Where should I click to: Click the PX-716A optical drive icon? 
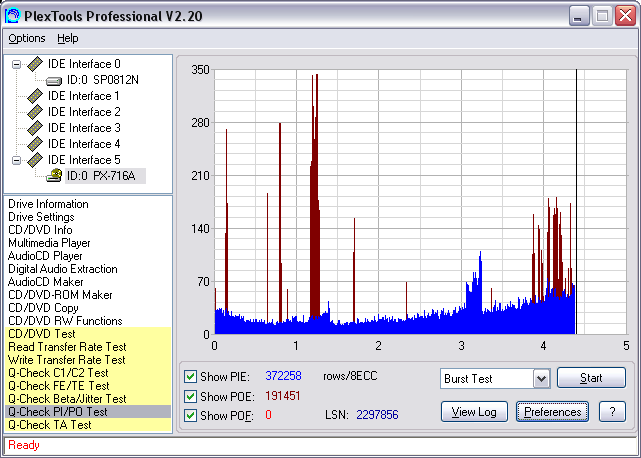(54, 175)
